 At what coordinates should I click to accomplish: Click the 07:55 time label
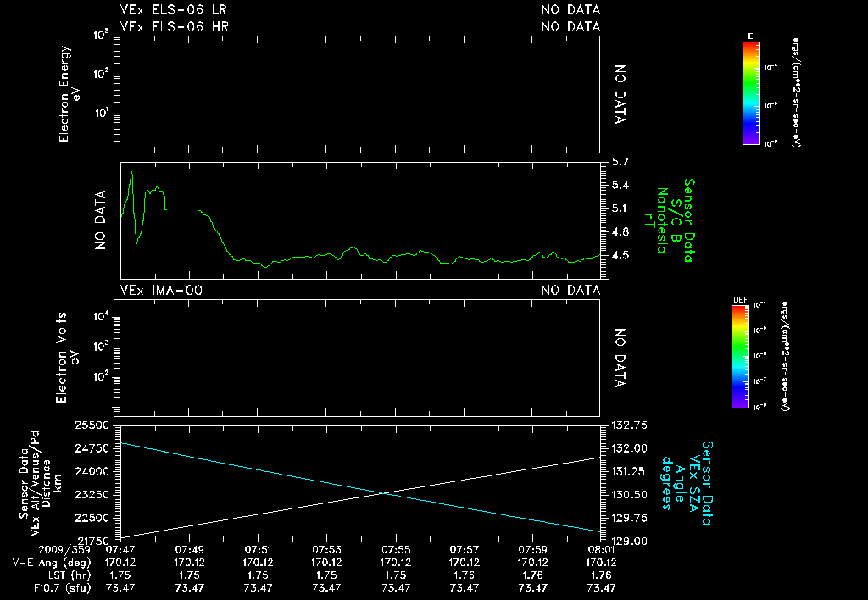point(395,550)
